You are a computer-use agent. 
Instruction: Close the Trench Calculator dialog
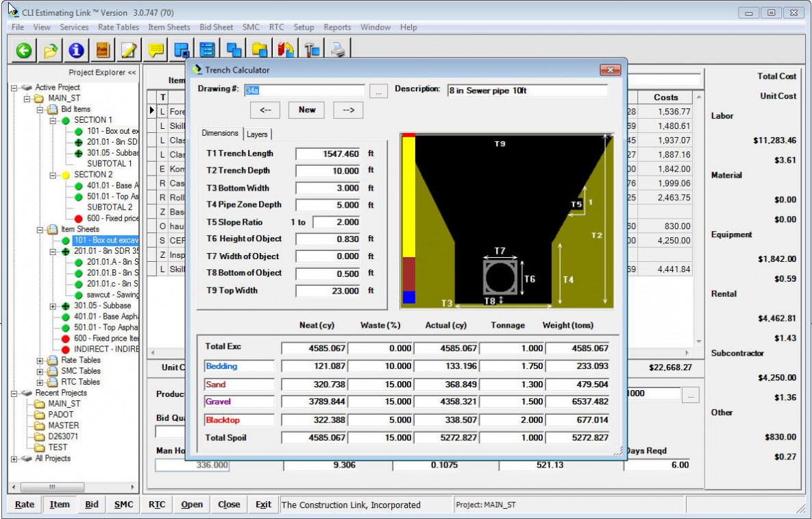[x=610, y=69]
